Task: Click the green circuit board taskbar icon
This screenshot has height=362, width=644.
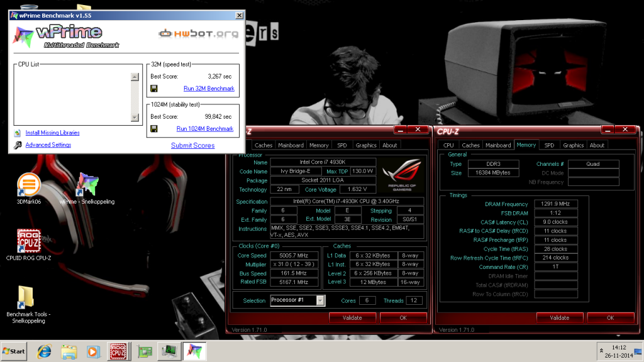Action: [145, 351]
